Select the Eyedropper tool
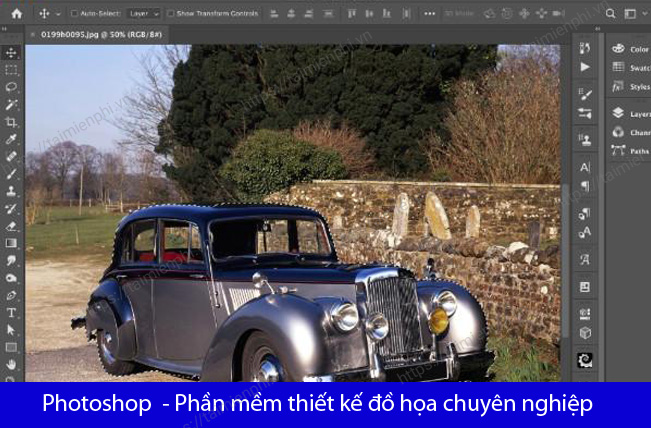 11,139
